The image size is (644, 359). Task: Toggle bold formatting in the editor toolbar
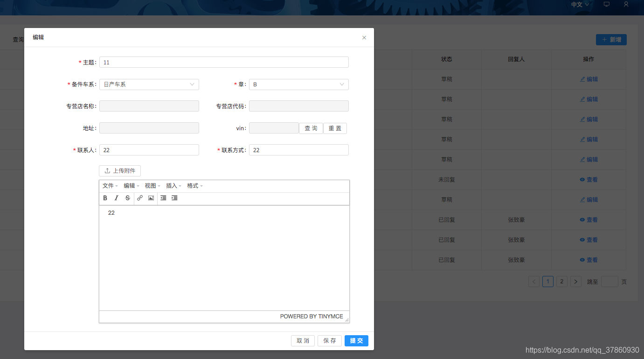(x=105, y=198)
